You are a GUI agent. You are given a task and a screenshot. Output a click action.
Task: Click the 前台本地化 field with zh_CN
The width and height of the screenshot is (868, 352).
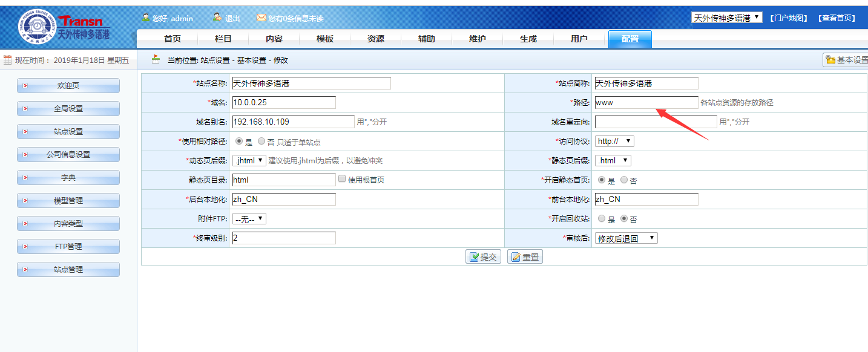[646, 199]
